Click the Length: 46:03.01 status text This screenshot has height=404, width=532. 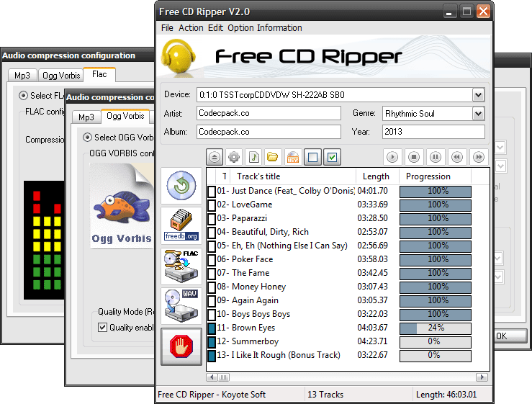coord(446,395)
